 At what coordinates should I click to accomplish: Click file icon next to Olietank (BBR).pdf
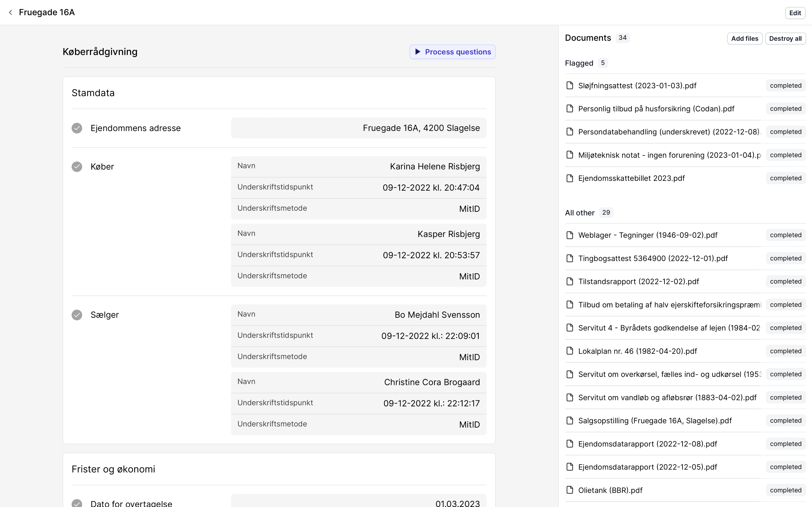(570, 490)
